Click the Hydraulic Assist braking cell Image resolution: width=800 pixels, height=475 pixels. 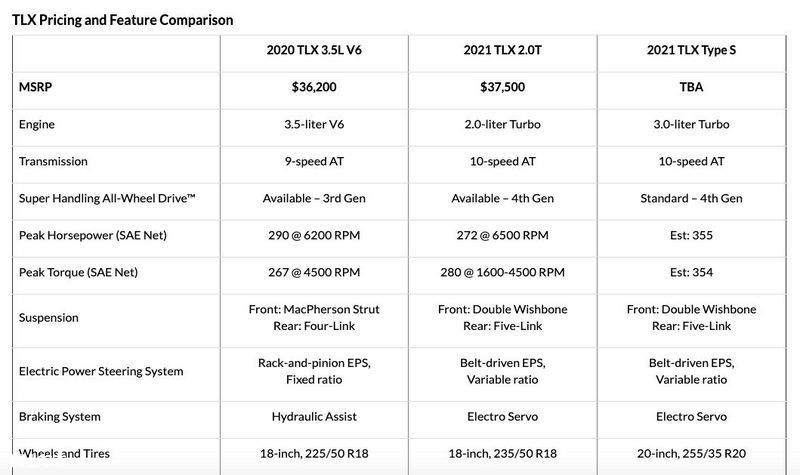[314, 417]
